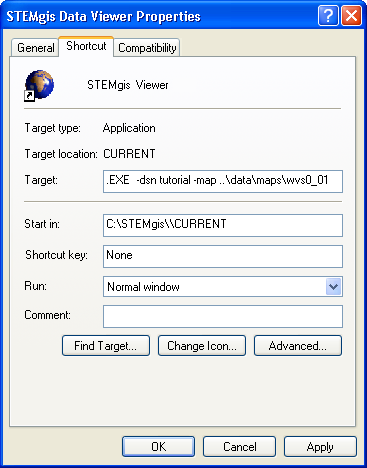Screen dimensions: 367x468
Task: Confirm with the OK button
Action: pyautogui.click(x=158, y=447)
